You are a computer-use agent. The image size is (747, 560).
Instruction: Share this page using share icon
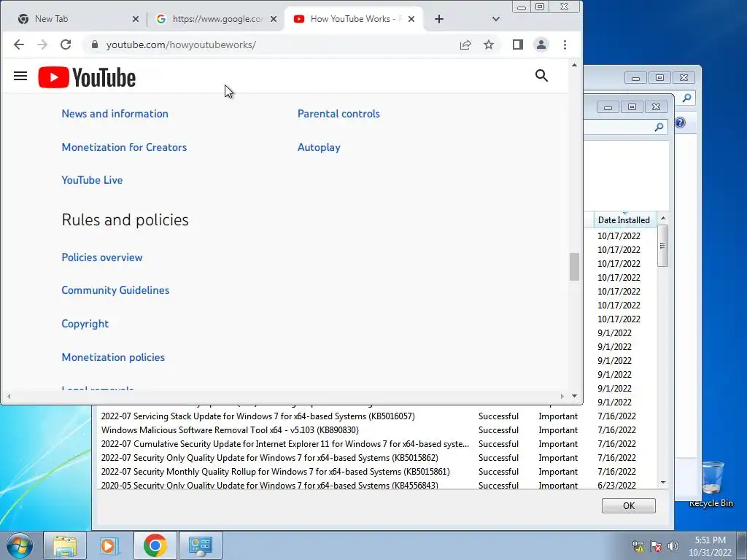pos(465,44)
